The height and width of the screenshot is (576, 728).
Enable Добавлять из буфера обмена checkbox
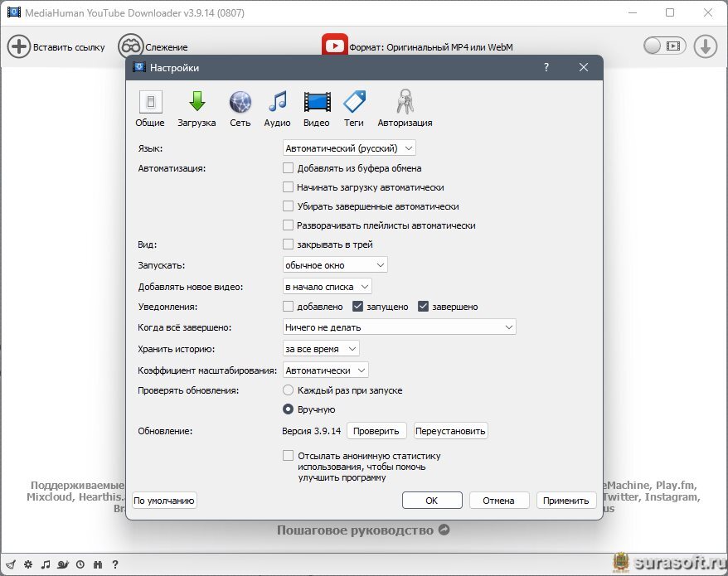pyautogui.click(x=288, y=168)
